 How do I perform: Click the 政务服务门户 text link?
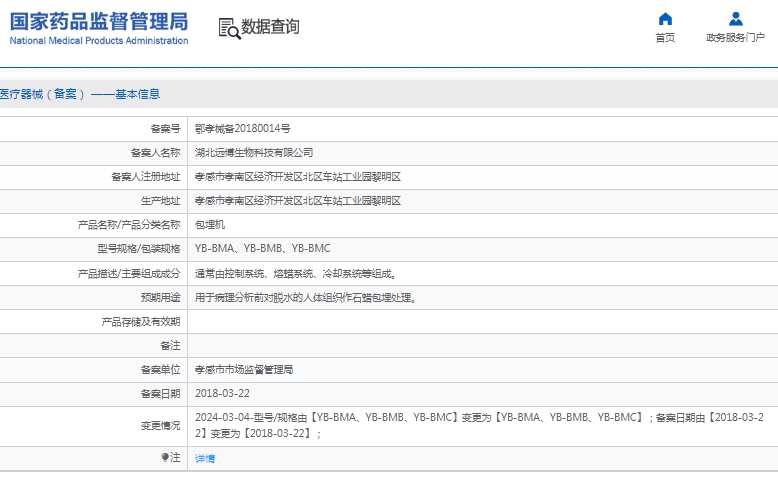(x=735, y=38)
